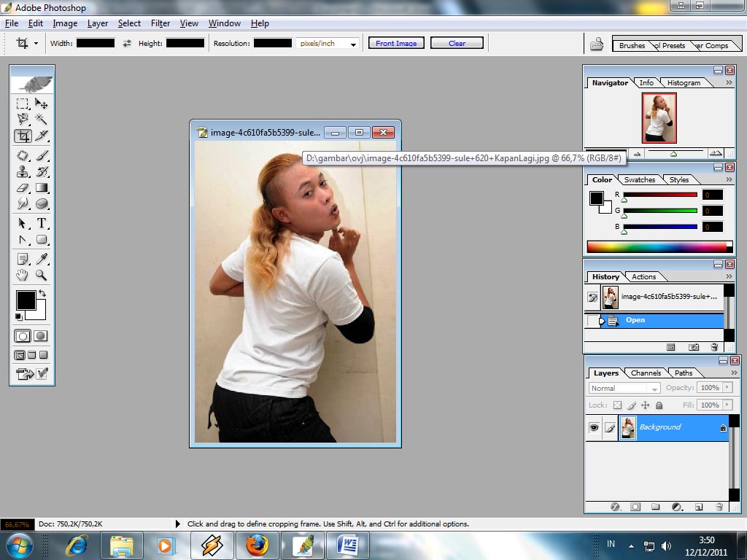Toggle Lock transparent pixels in Layers panel

pos(617,405)
